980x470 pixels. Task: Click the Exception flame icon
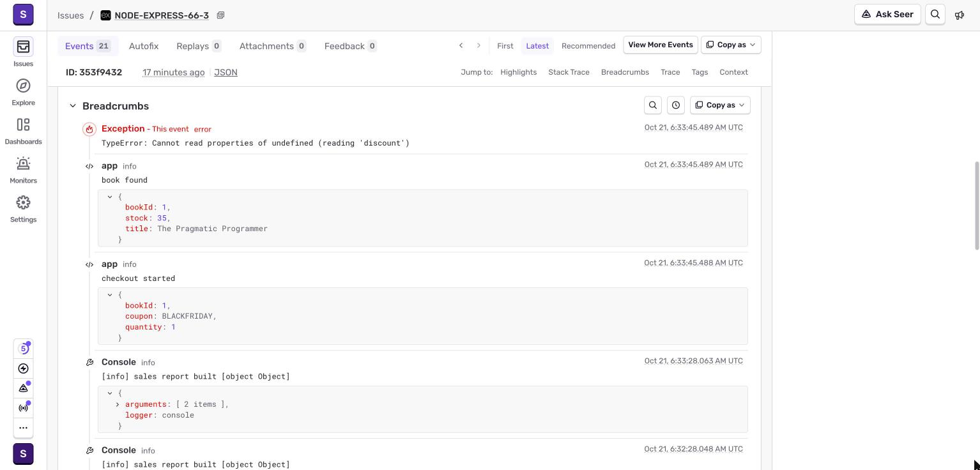(89, 129)
